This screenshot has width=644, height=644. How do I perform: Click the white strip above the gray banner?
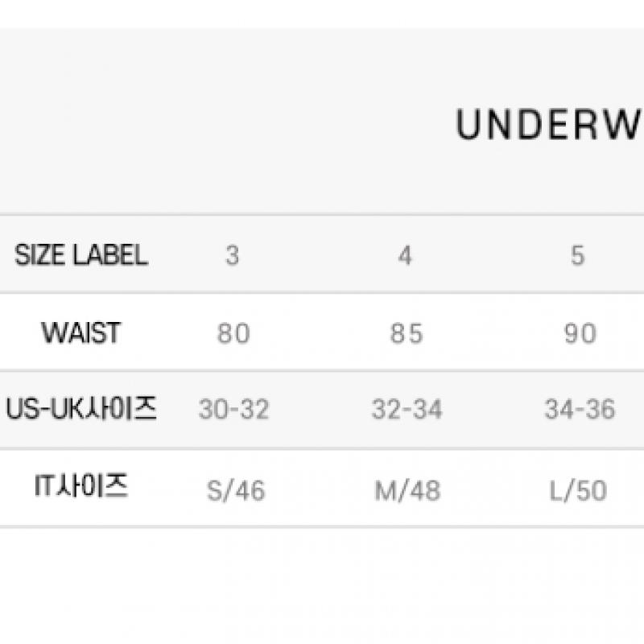(x=322, y=14)
